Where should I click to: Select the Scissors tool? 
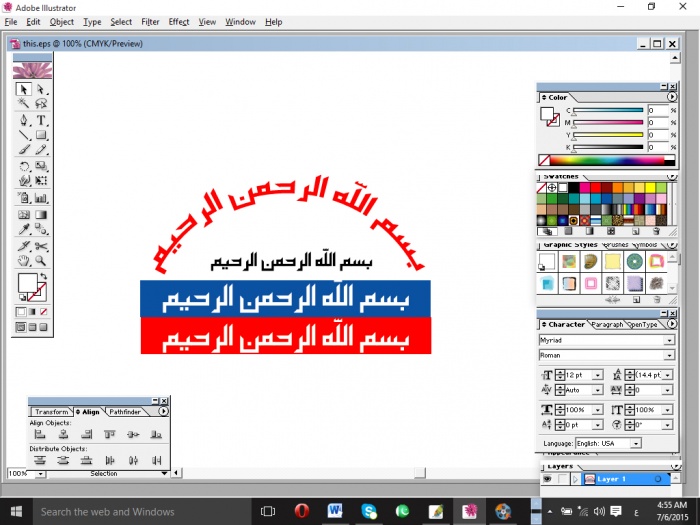tap(41, 246)
